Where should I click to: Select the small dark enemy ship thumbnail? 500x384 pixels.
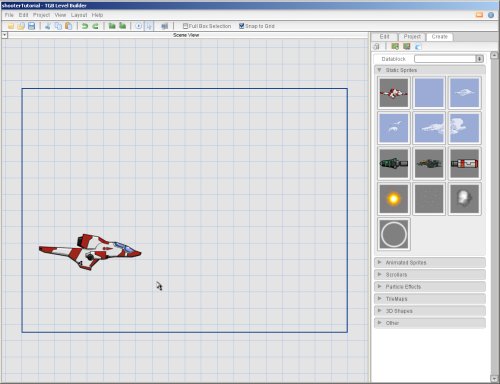pyautogui.click(x=429, y=163)
